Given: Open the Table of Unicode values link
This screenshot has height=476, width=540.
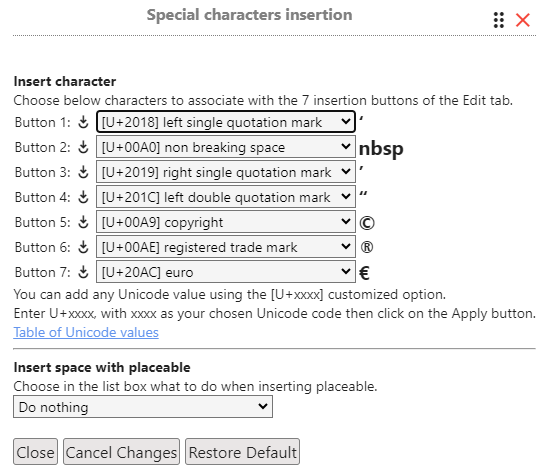Looking at the screenshot, I should [x=86, y=332].
